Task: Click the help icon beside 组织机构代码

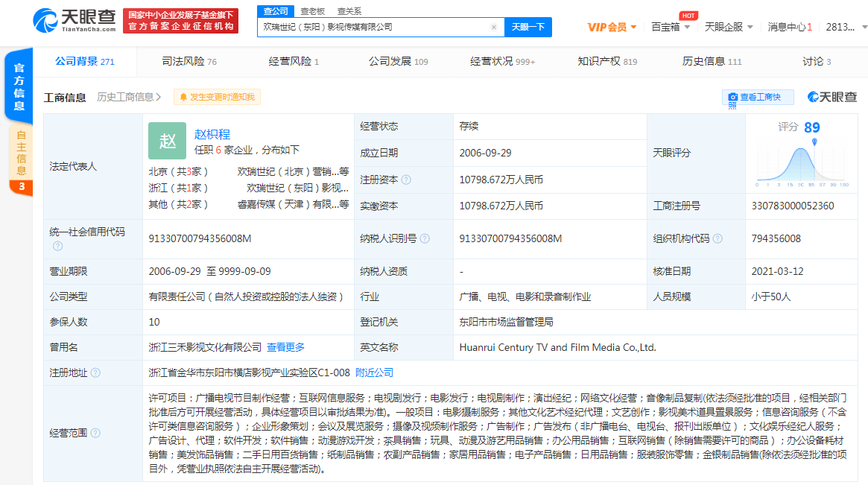Action: click(717, 238)
